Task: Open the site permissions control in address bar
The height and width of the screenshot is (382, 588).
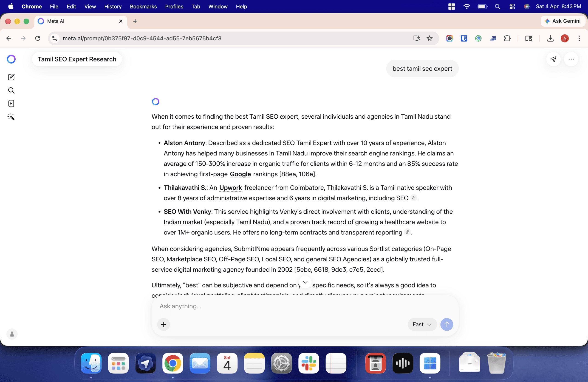Action: [x=54, y=39]
